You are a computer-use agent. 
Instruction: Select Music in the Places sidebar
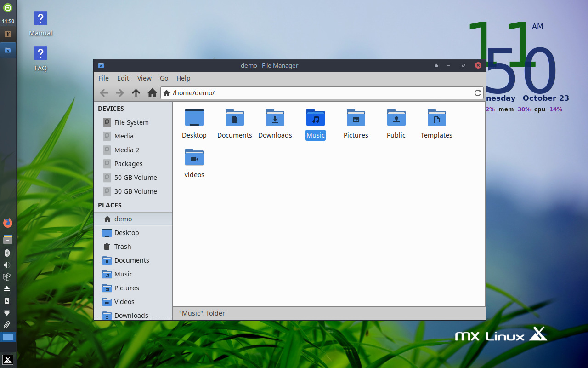(123, 274)
